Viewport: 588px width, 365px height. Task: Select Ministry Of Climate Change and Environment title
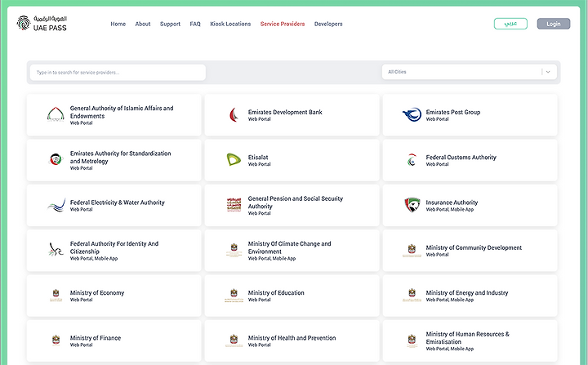click(x=289, y=247)
